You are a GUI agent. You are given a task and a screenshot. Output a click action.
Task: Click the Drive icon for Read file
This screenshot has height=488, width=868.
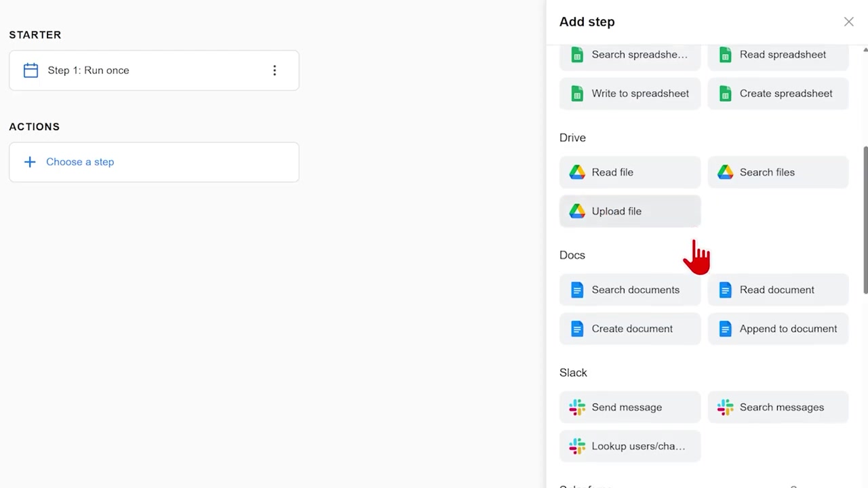(577, 172)
